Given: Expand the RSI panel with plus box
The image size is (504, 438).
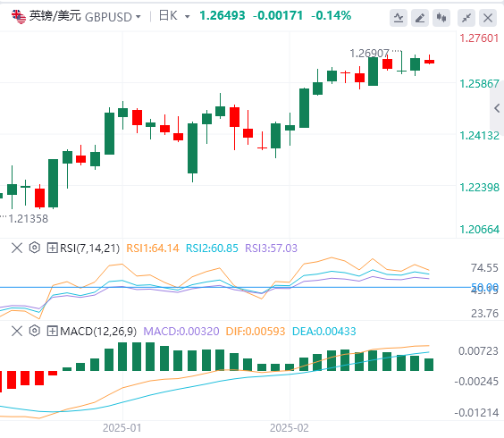Looking at the screenshot, I should click(52, 248).
